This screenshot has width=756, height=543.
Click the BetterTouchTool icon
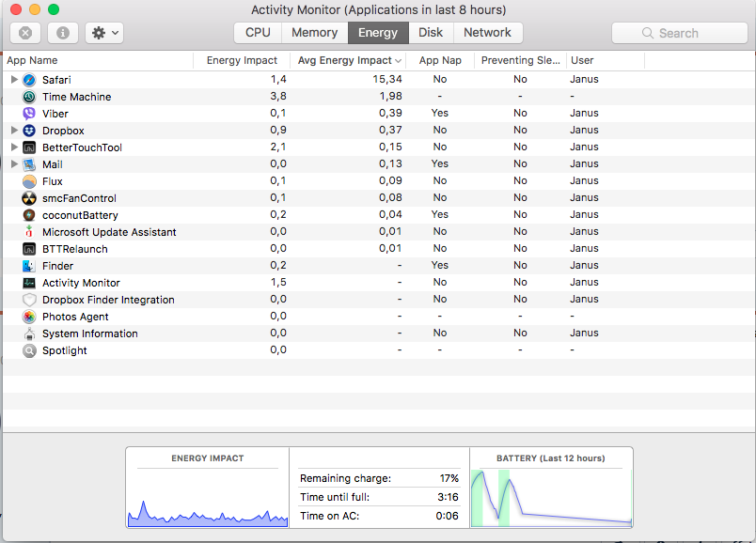[x=29, y=147]
